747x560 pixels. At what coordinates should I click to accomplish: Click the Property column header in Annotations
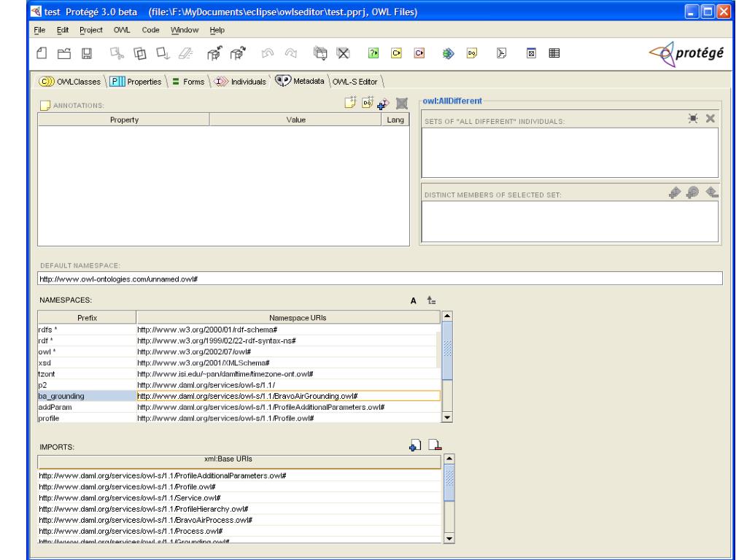(x=124, y=120)
